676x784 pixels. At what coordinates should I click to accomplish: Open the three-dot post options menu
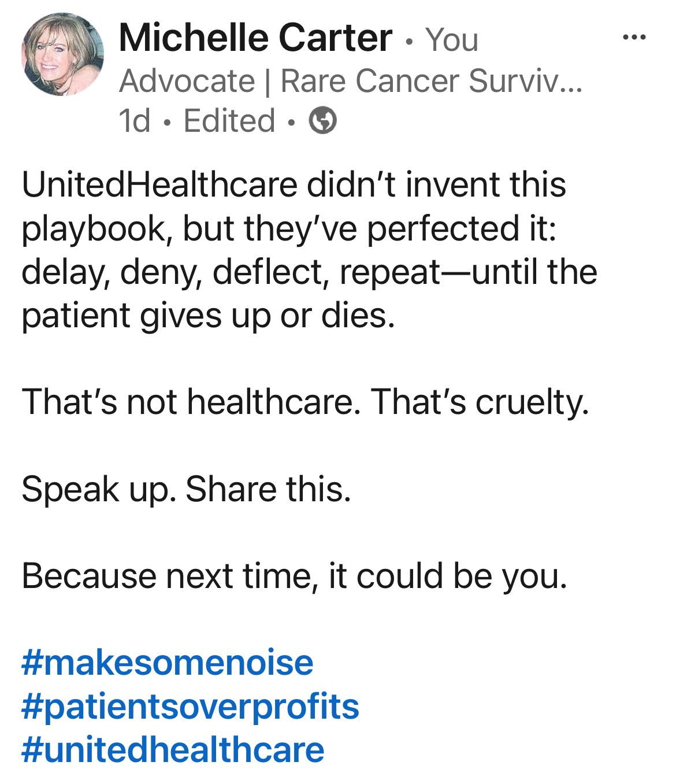(x=634, y=38)
